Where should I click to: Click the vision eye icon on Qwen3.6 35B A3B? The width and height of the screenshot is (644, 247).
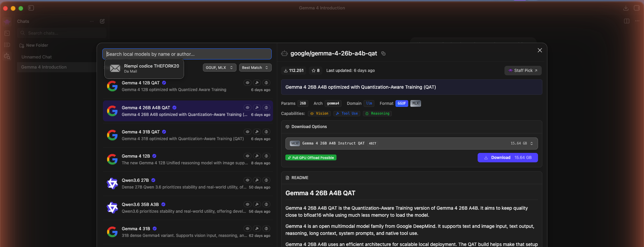point(248,204)
